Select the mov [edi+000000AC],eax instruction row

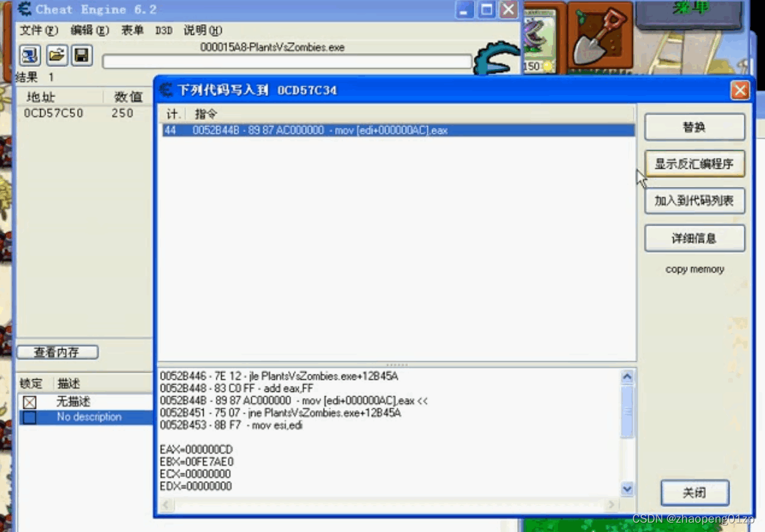[x=399, y=130]
